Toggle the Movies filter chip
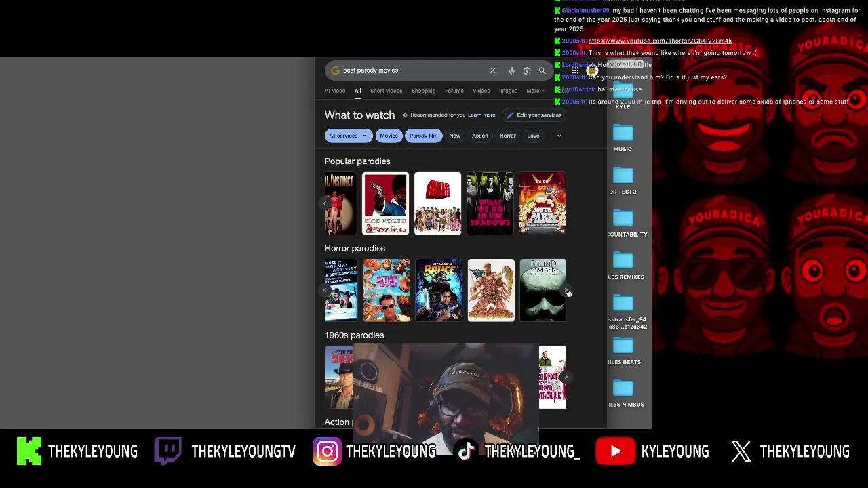The width and height of the screenshot is (868, 488). pyautogui.click(x=389, y=136)
